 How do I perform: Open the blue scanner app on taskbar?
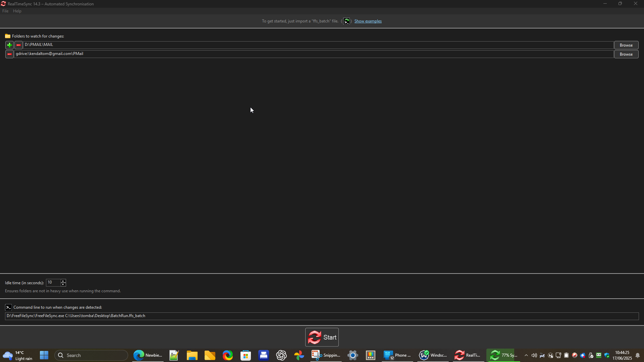tap(264, 355)
